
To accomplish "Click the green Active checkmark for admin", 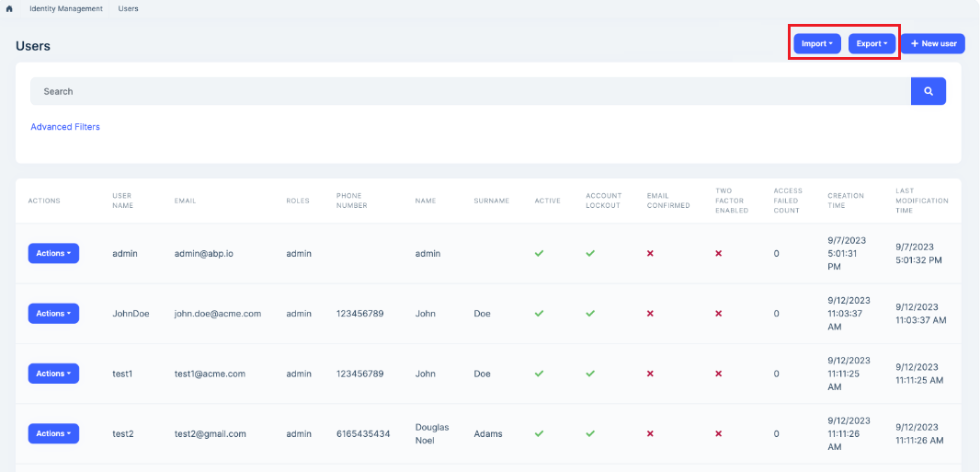I will [539, 253].
